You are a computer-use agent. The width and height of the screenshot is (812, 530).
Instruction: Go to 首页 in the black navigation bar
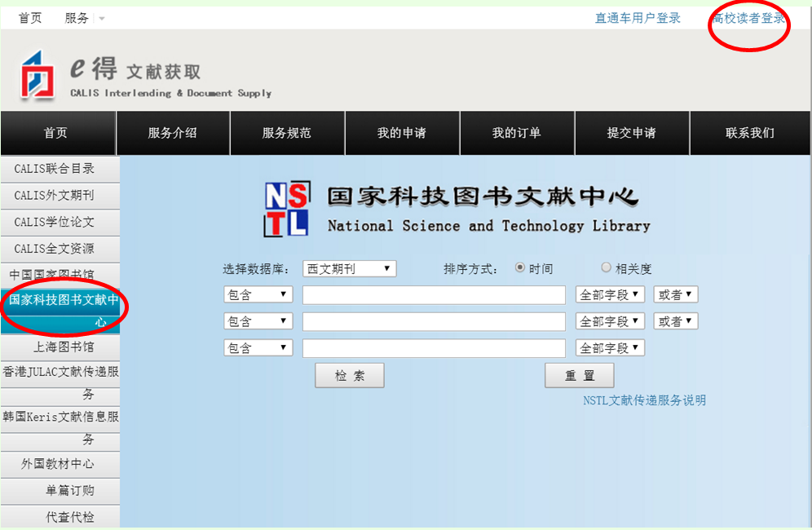point(58,133)
